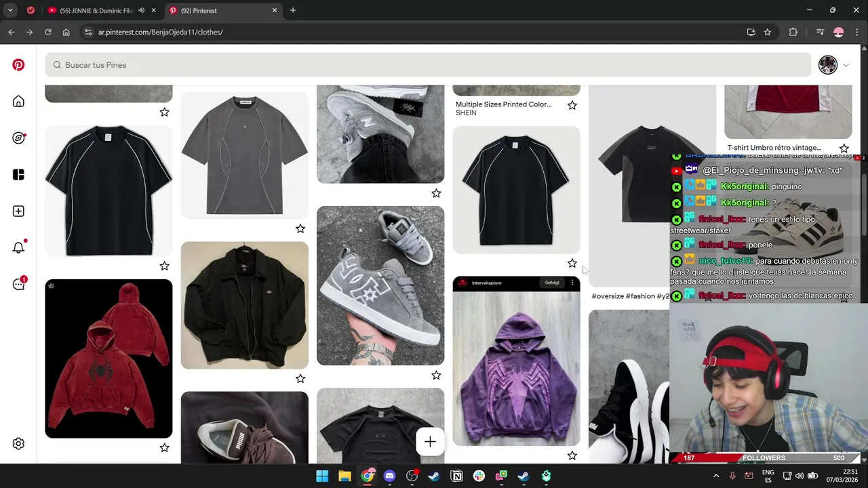Click the '#oversize #fashion' pin caption
Viewport: 868px width, 488px height.
coord(630,296)
